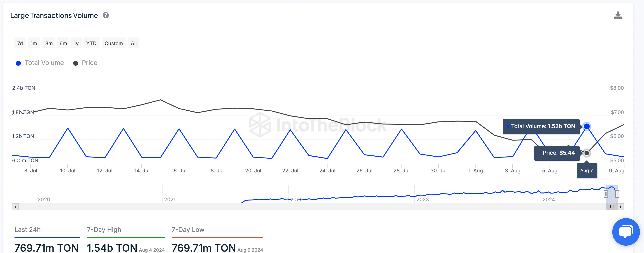Click the Aug 7 volume data point

click(x=587, y=126)
